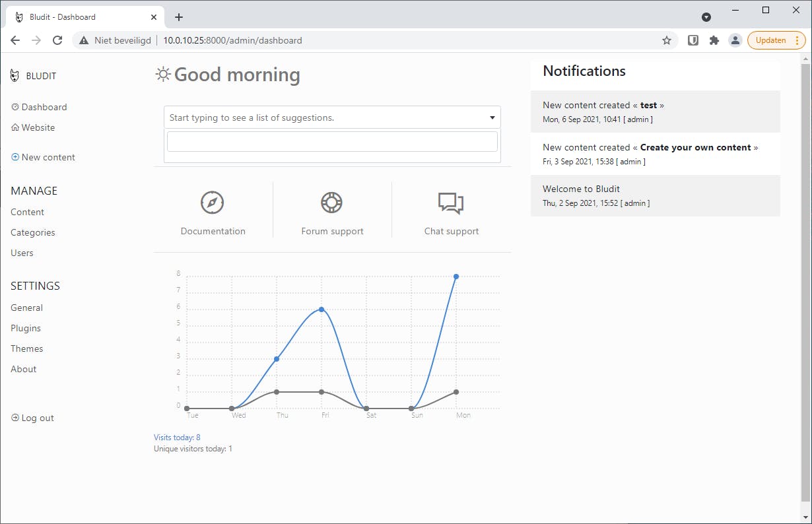Open the Chrome tab search dropdown
This screenshot has width=812, height=524.
(706, 17)
